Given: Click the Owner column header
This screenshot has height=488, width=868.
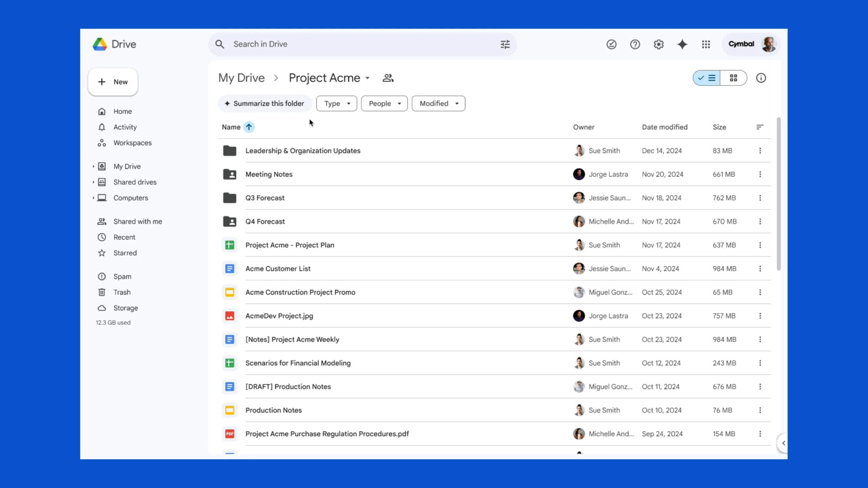Looking at the screenshot, I should (584, 127).
